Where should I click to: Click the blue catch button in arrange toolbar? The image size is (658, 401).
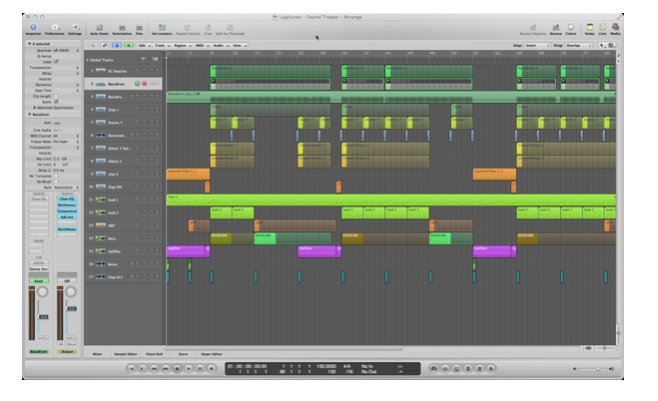pyautogui.click(x=117, y=45)
